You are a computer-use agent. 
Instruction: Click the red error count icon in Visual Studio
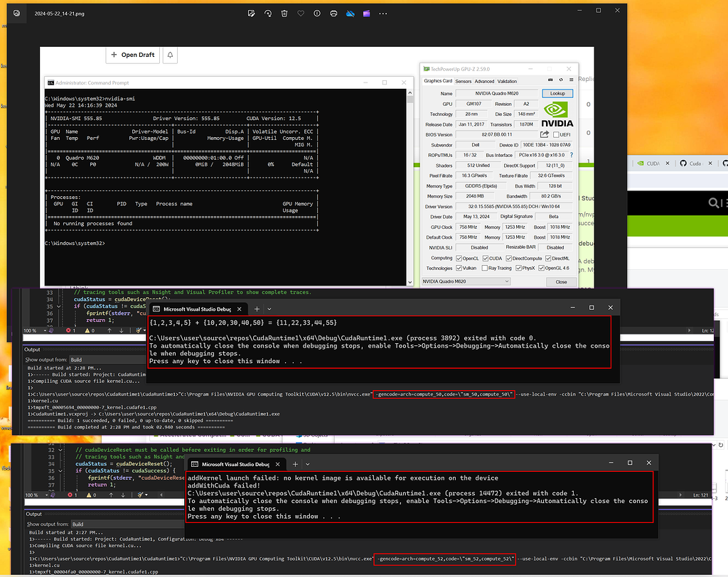[x=68, y=330]
